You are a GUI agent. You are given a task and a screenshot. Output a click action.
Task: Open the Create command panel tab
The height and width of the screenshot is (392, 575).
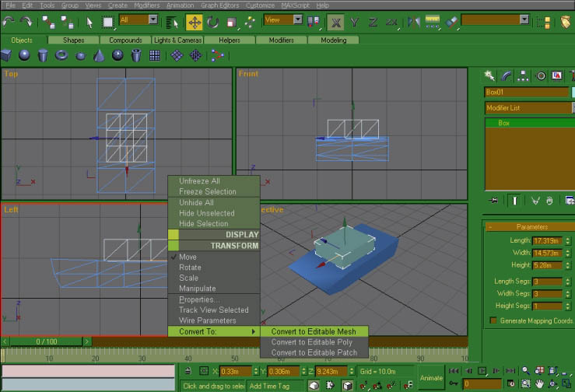490,75
